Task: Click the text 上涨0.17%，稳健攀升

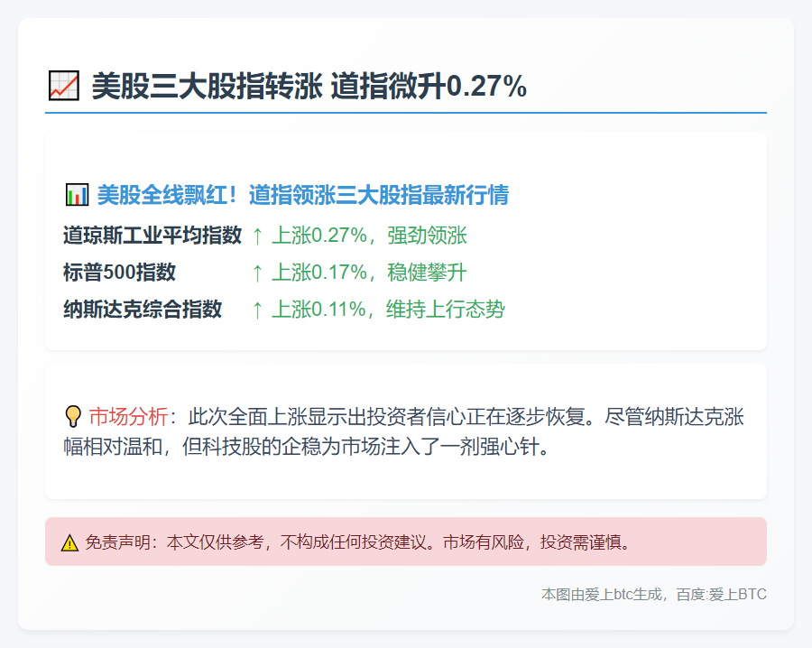Action: click(x=369, y=273)
